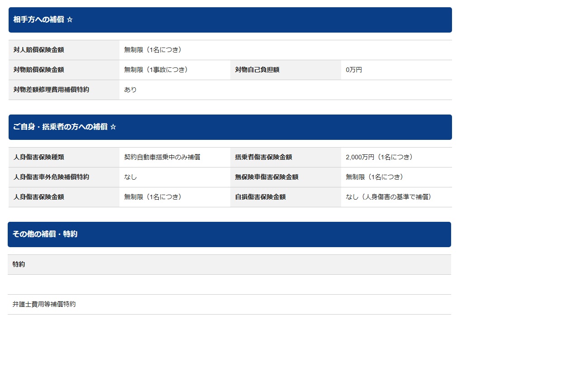Click the 対人賠償保険金額 row label

click(x=39, y=50)
